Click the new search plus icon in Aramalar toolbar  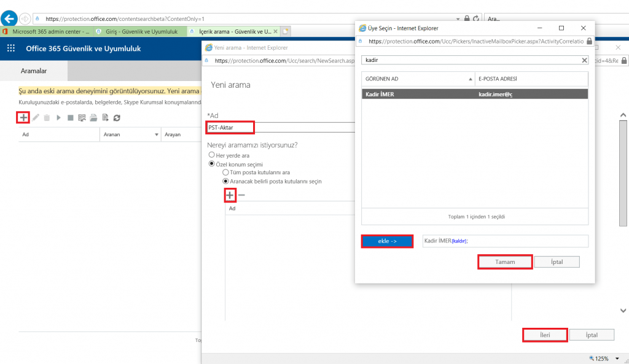[x=23, y=117]
